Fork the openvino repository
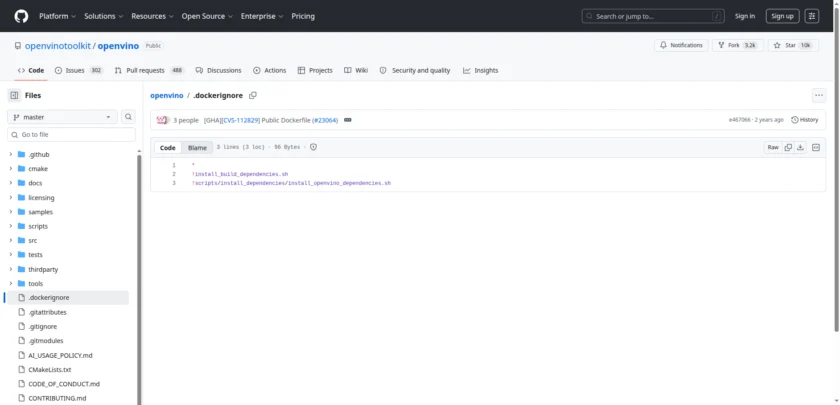Screen dimensions: 840x405 click(738, 46)
